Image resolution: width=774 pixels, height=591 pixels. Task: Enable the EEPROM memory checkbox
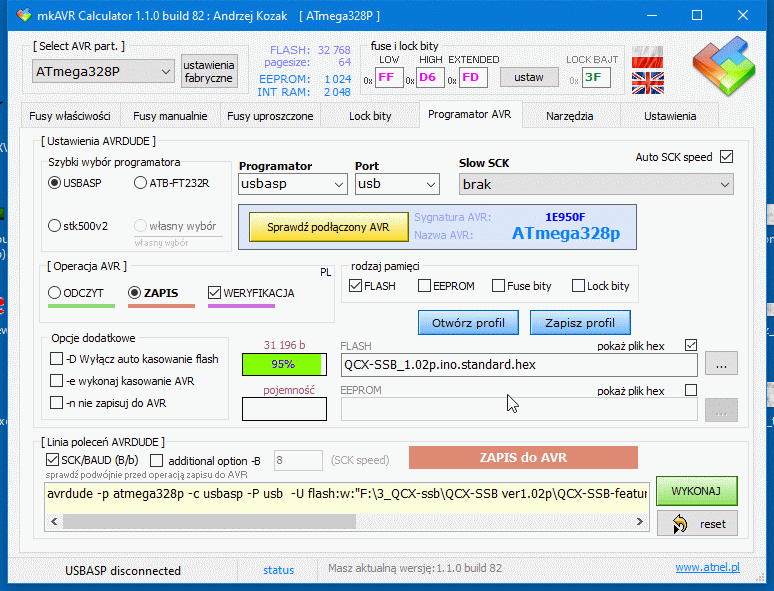(x=423, y=286)
